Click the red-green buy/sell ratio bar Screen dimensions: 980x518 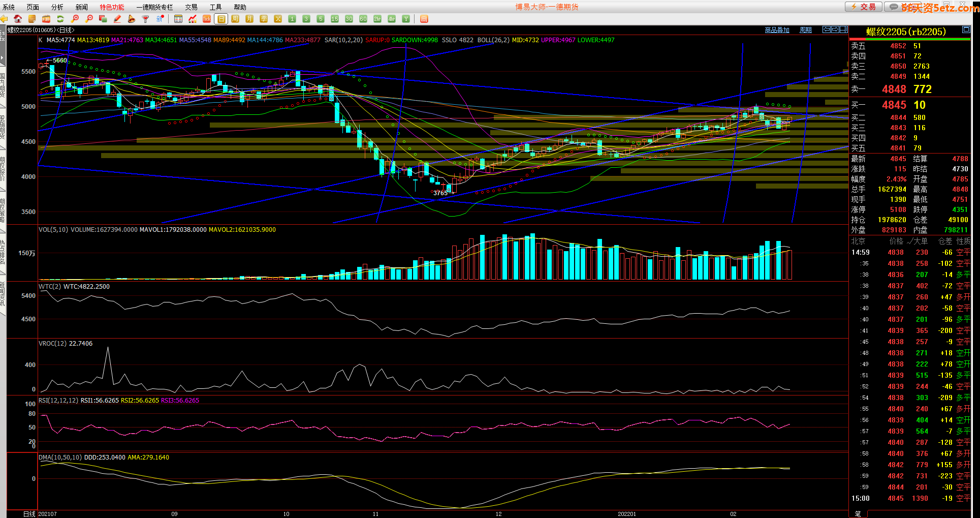point(909,40)
